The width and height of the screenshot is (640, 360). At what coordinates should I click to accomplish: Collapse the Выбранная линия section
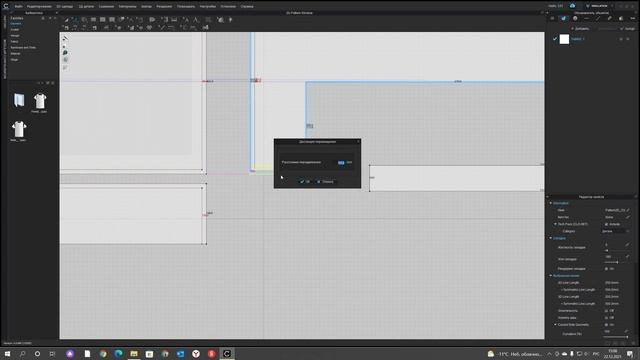tap(551, 276)
